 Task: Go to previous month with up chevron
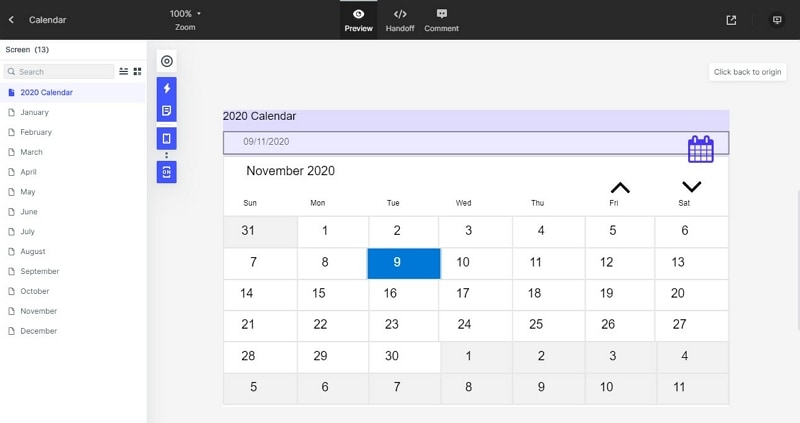pos(620,187)
